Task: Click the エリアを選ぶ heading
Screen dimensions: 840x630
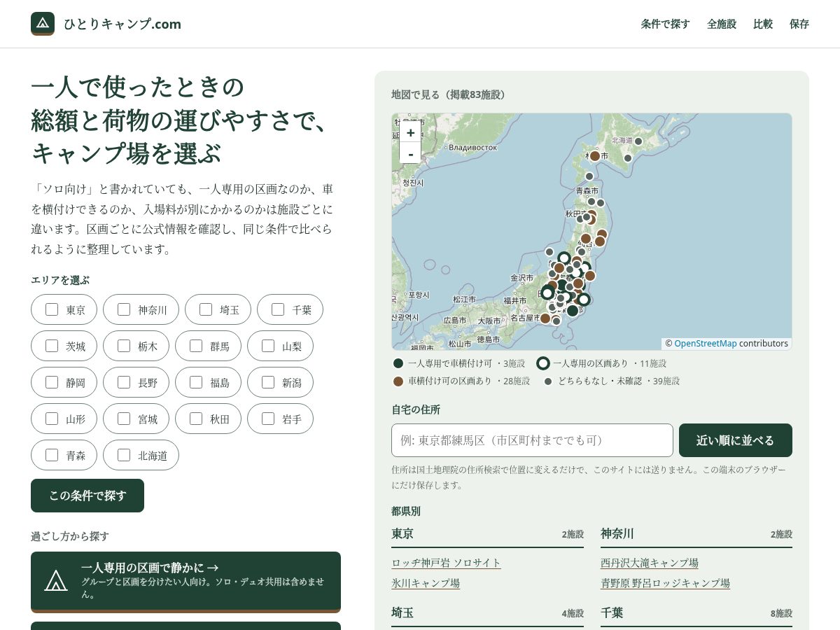Action: pos(60,280)
